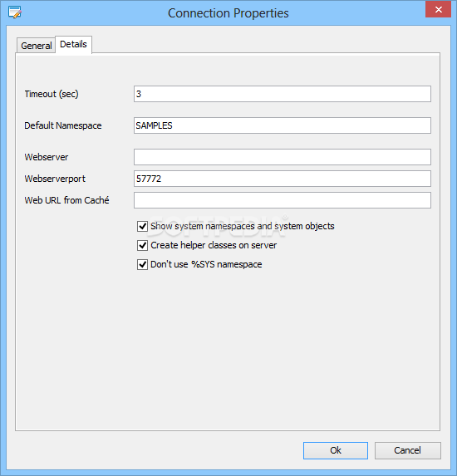Click the Cancel button
The width and height of the screenshot is (457, 476).
pos(407,450)
